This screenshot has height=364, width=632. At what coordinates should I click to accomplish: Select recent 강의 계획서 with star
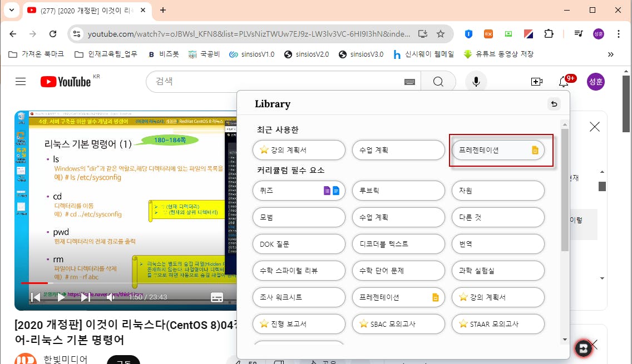[x=299, y=150]
